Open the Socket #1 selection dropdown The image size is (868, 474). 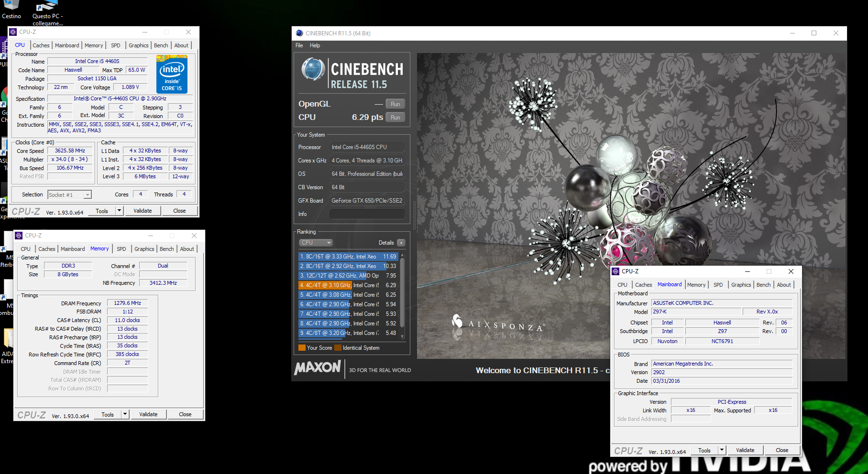pos(69,195)
